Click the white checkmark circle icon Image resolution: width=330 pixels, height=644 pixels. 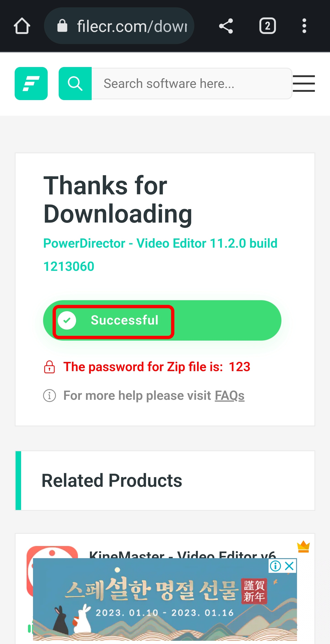67,320
